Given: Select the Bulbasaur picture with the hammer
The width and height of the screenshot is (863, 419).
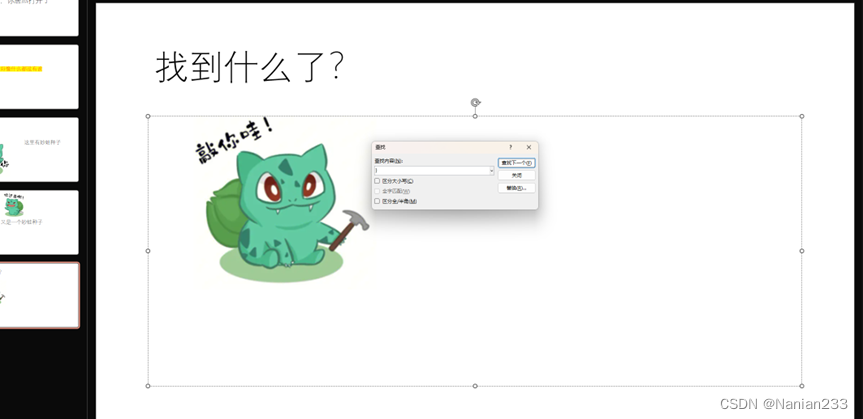Looking at the screenshot, I should tap(285, 201).
